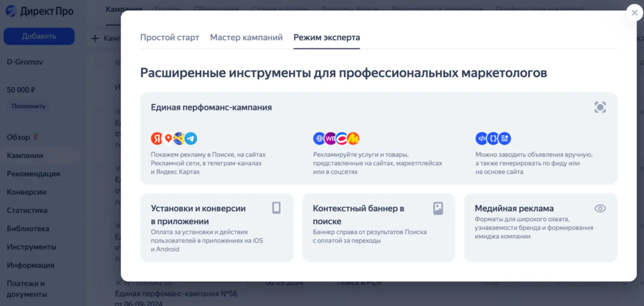Click the 06.09.2024 date in background table
The height and width of the screenshot is (306, 644).
coord(284,283)
